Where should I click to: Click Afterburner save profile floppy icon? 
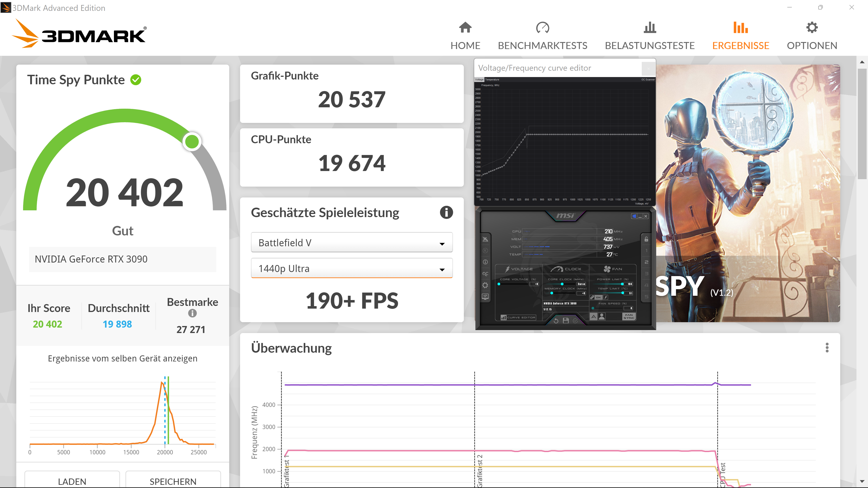point(566,320)
